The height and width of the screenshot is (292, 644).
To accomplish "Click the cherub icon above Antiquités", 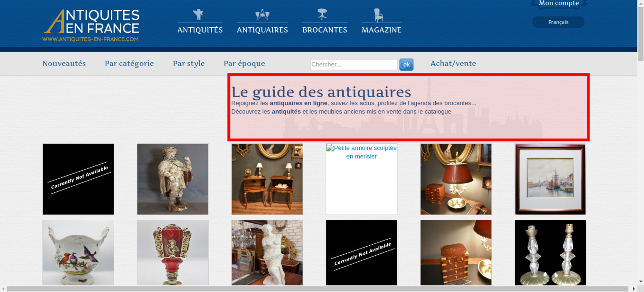I will click(x=198, y=14).
